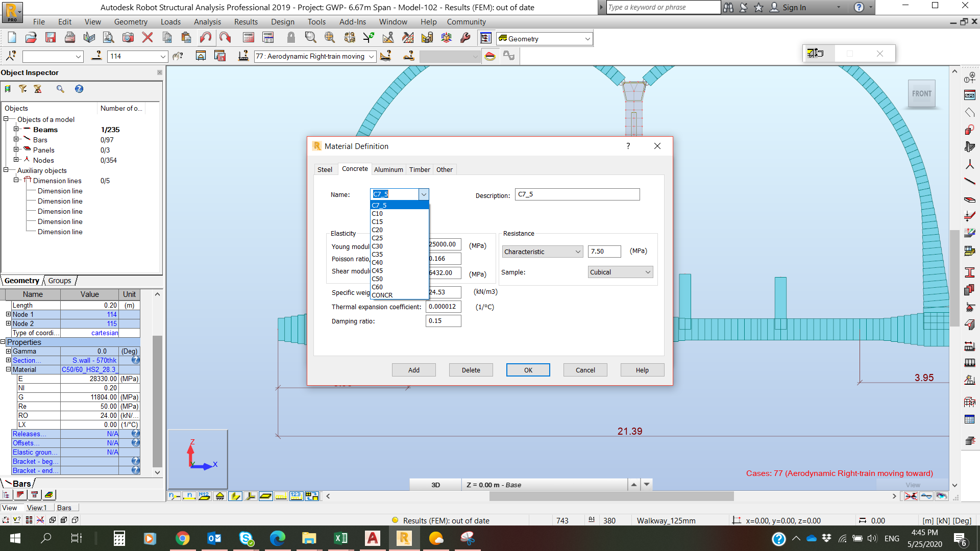Viewport: 980px width, 551px height.
Task: Confirm with the OK button
Action: tap(528, 370)
